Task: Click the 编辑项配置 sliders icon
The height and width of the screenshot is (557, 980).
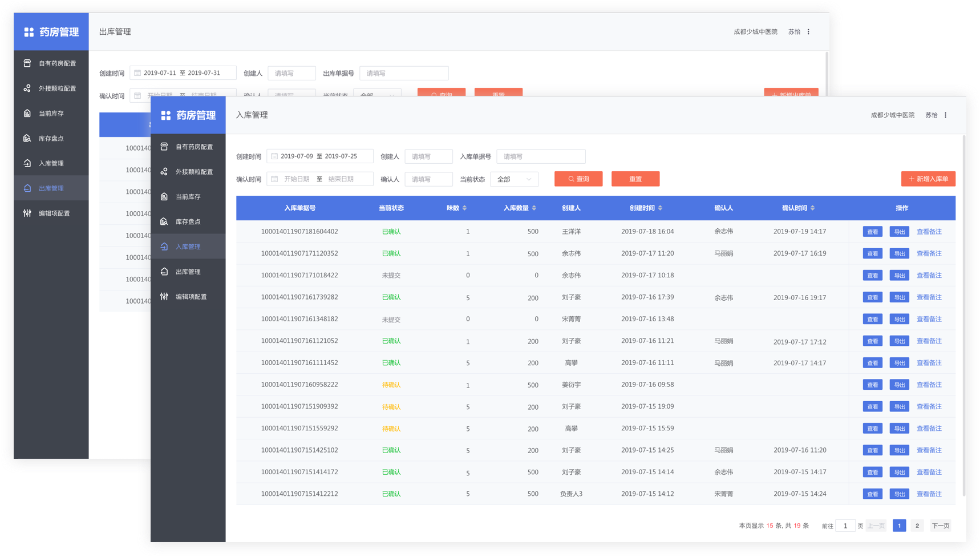Action: point(164,297)
